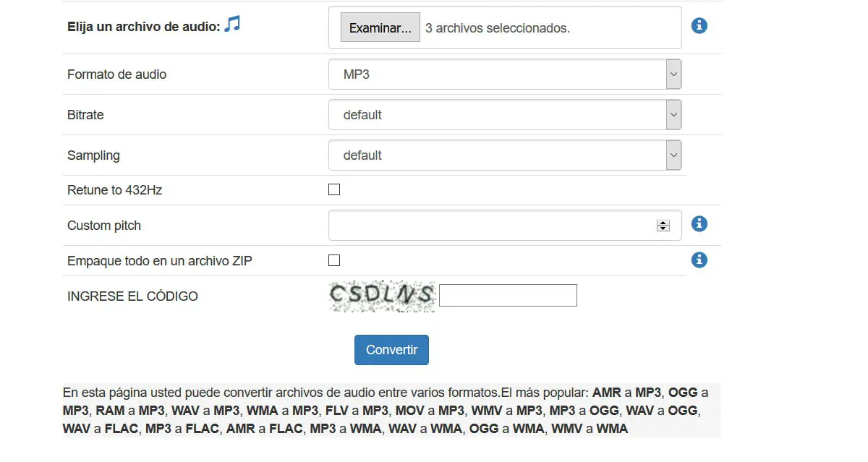
Task: Click the CAPTCHA code image
Action: click(x=382, y=295)
